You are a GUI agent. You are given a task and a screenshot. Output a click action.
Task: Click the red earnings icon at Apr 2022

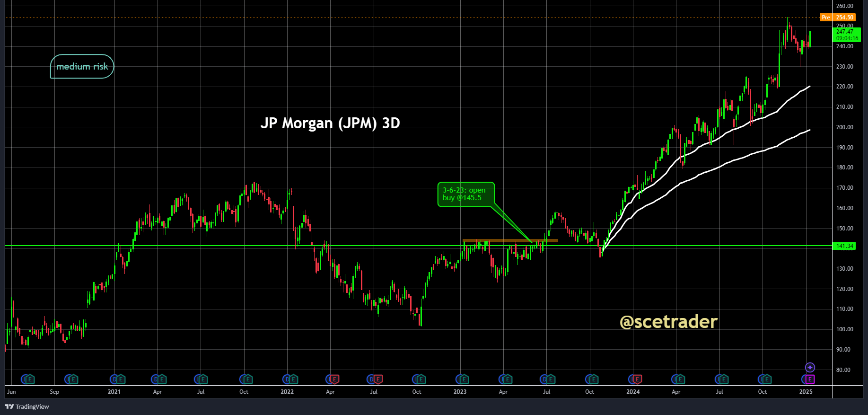[x=334, y=379]
